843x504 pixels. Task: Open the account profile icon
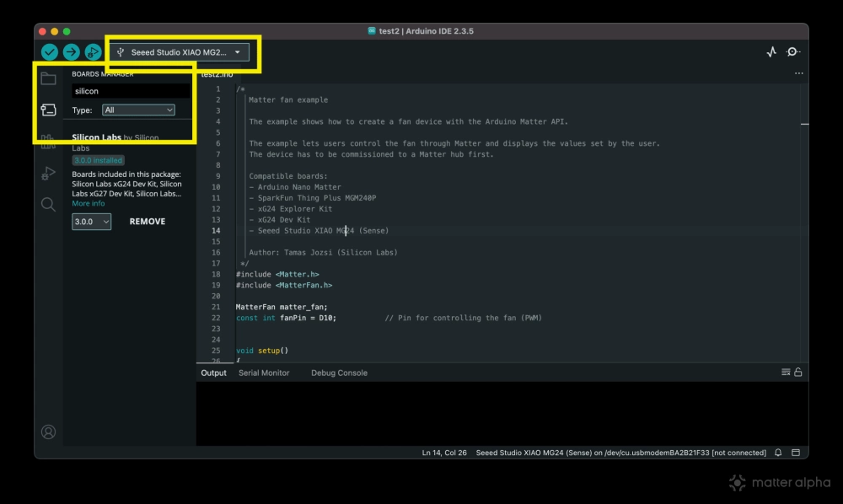49,432
